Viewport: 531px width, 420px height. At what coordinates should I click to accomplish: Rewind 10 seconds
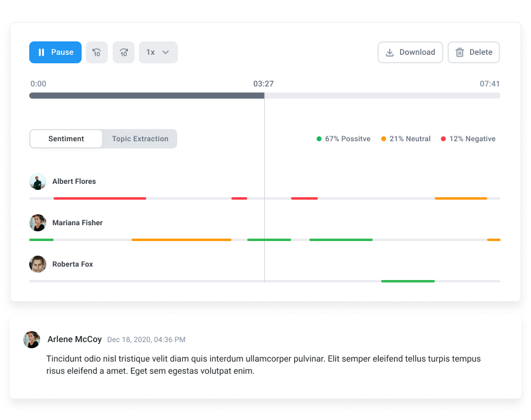pyautogui.click(x=97, y=52)
